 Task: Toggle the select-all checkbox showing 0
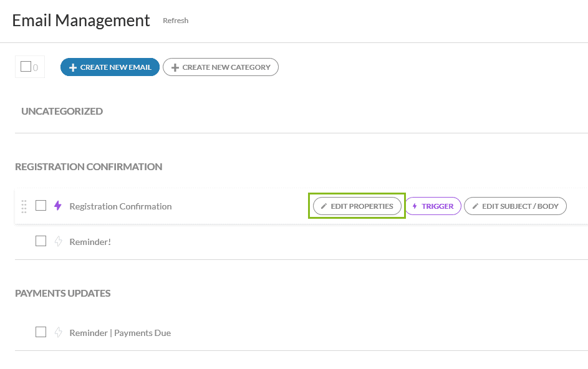[x=26, y=67]
